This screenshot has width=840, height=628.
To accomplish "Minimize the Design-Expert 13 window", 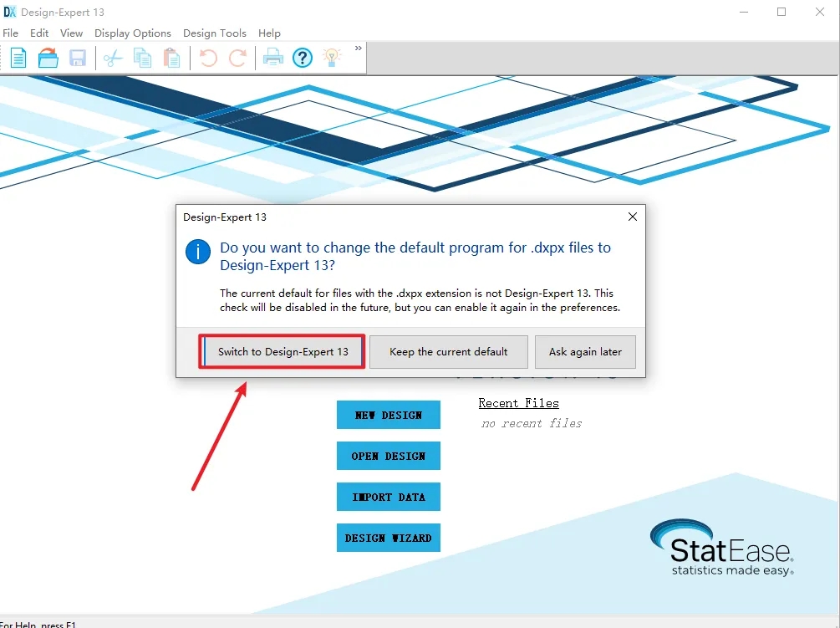I will click(744, 12).
